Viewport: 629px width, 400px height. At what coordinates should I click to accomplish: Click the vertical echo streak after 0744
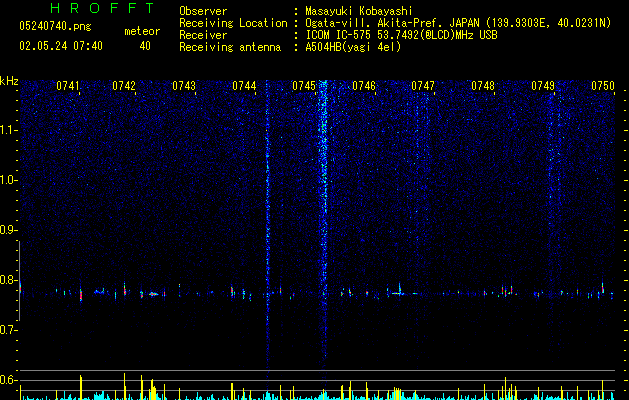[267, 225]
